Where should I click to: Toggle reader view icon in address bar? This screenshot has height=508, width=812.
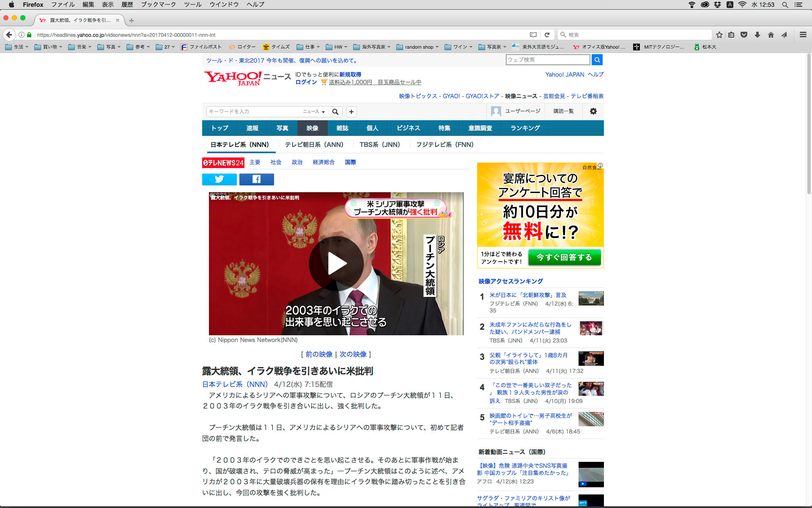533,35
